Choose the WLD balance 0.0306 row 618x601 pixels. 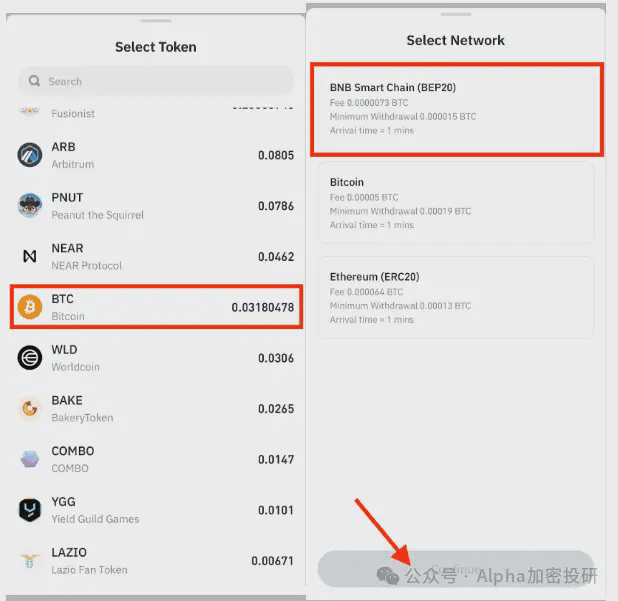[156, 358]
